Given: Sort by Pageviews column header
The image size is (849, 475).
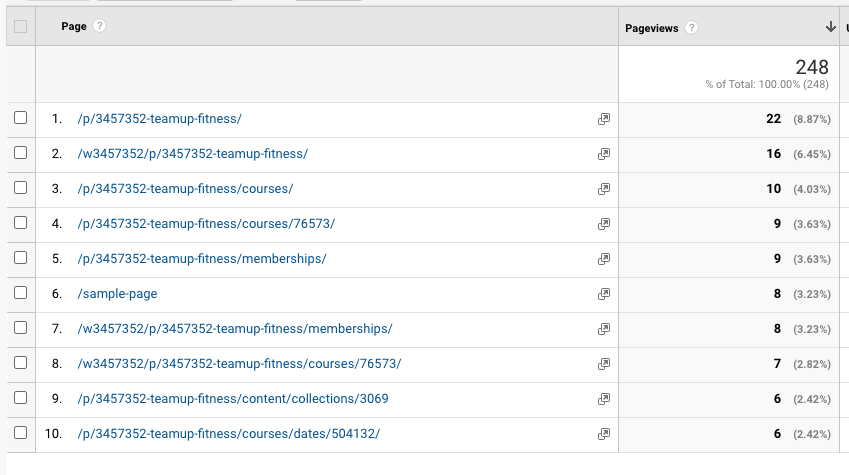Looking at the screenshot, I should pos(651,28).
